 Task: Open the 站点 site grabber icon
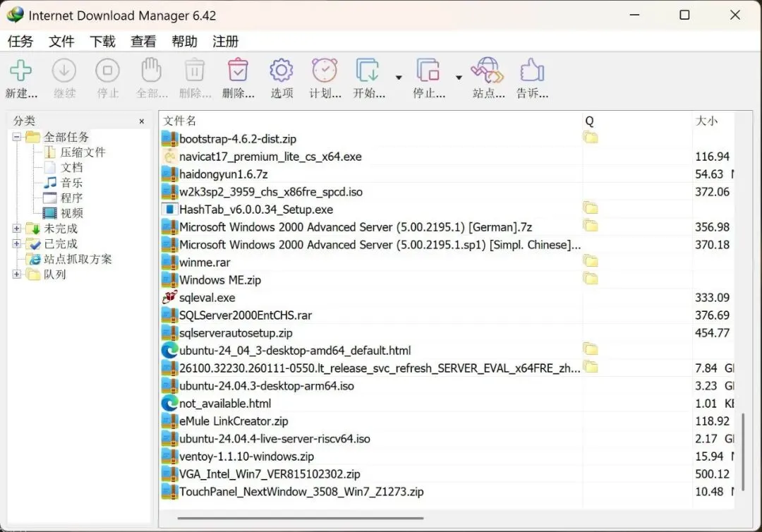(x=488, y=71)
